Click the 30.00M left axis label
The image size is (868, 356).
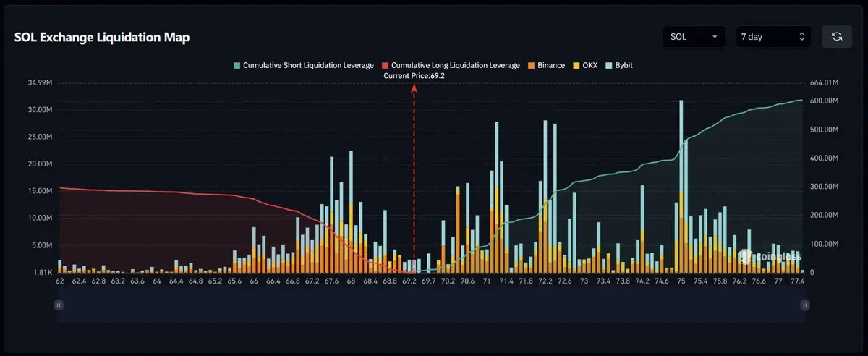click(40, 110)
